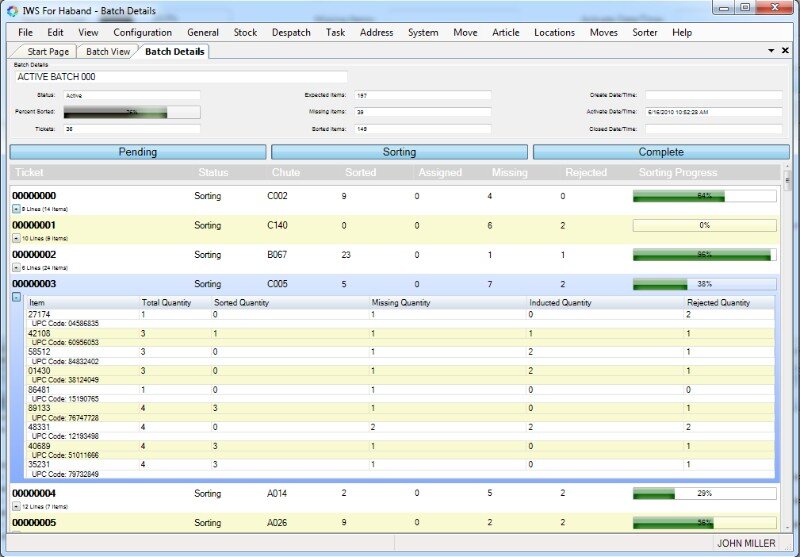This screenshot has width=800, height=557.
Task: Open the tab list dropdown arrow
Action: 771,50
